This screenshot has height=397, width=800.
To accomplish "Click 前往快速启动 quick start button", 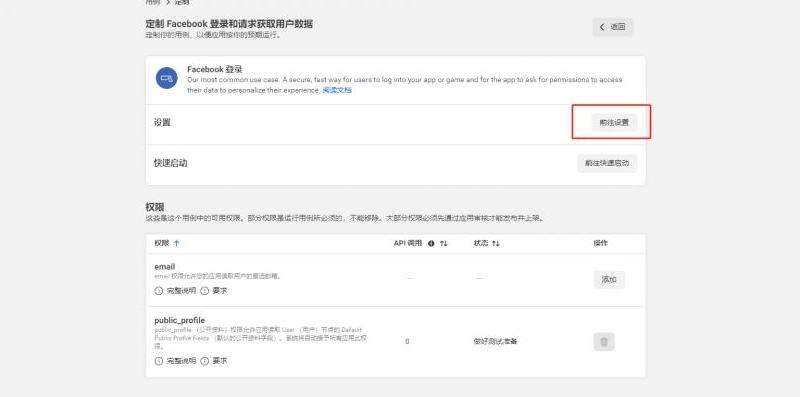I will click(x=607, y=163).
